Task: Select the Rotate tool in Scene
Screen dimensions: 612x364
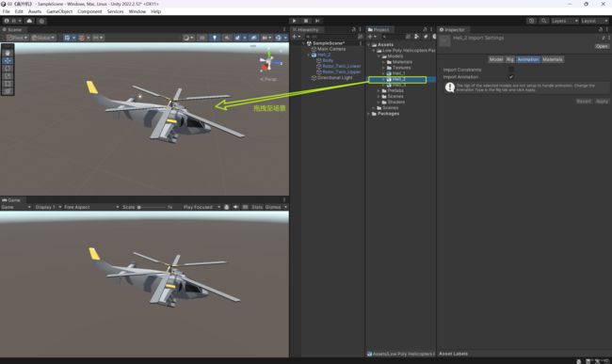Action: tap(8, 69)
